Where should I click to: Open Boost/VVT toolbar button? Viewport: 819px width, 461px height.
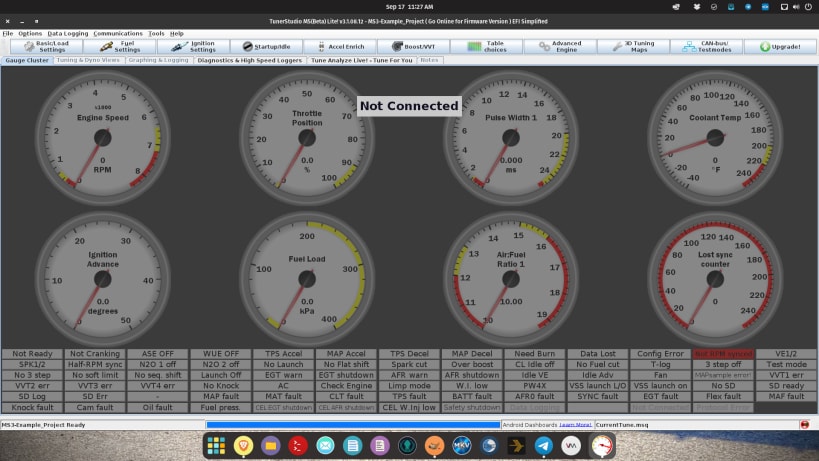tap(414, 46)
